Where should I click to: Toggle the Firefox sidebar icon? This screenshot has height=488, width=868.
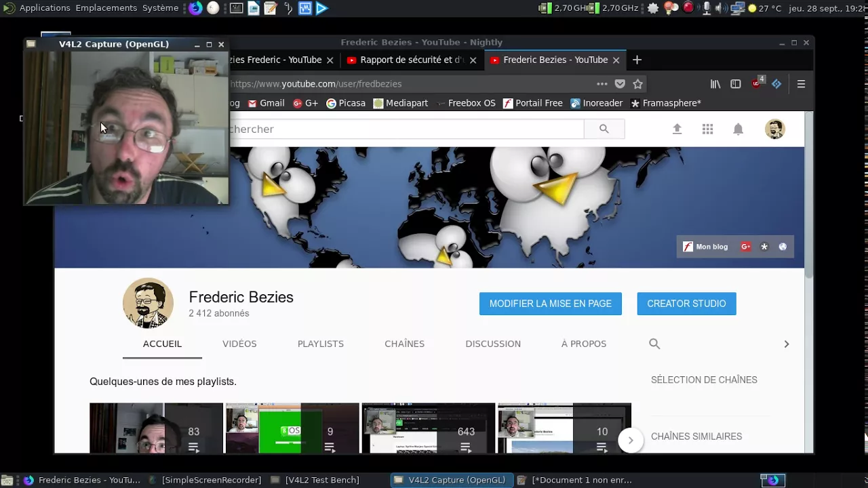pyautogui.click(x=736, y=84)
